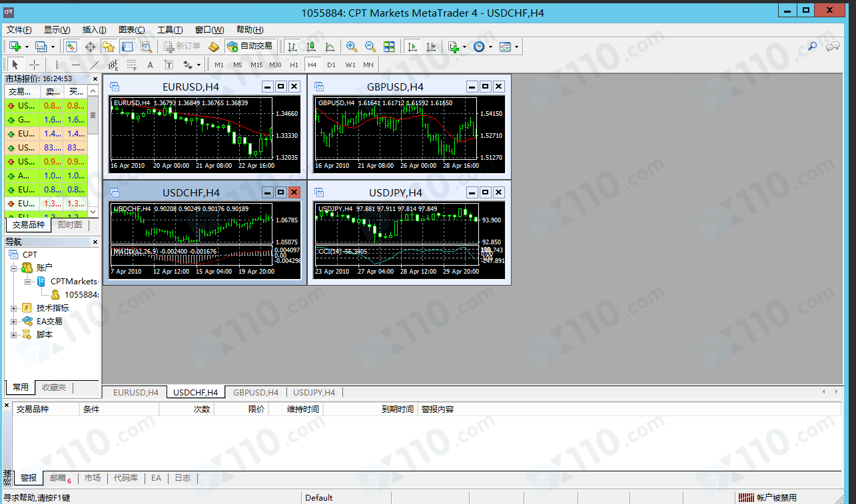
Task: Open the new chart dropdown arrow
Action: [27, 47]
